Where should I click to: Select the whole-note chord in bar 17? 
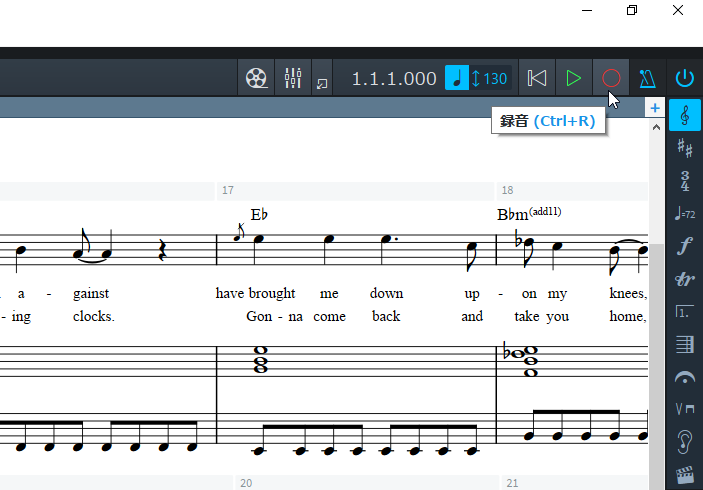pyautogui.click(x=260, y=360)
